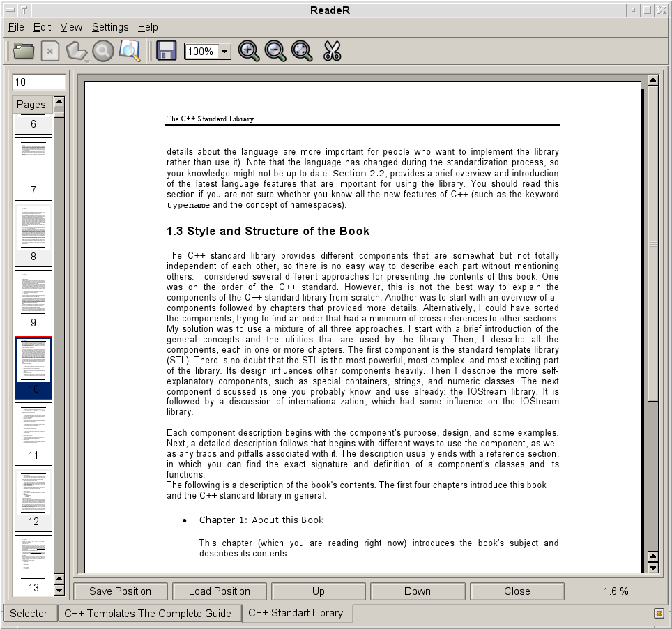This screenshot has height=629, width=672.
Task: Open the View menu
Action: [x=71, y=27]
